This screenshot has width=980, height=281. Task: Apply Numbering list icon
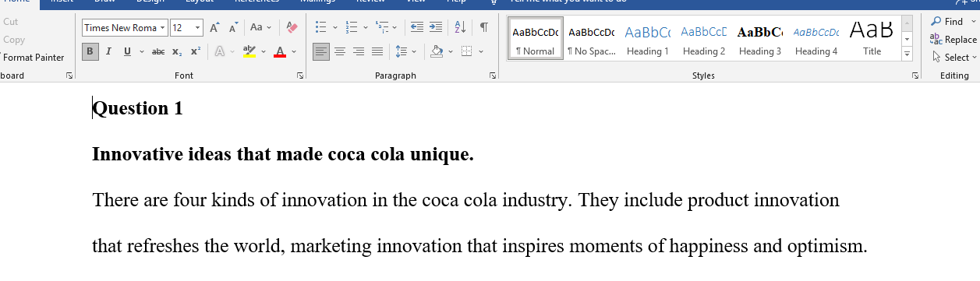tap(351, 27)
